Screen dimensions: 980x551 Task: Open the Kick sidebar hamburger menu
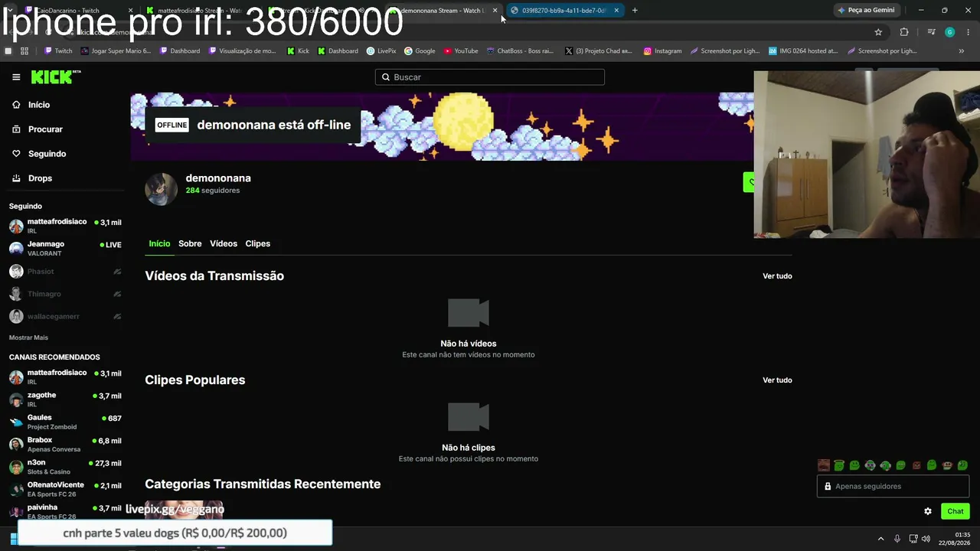[x=16, y=77]
